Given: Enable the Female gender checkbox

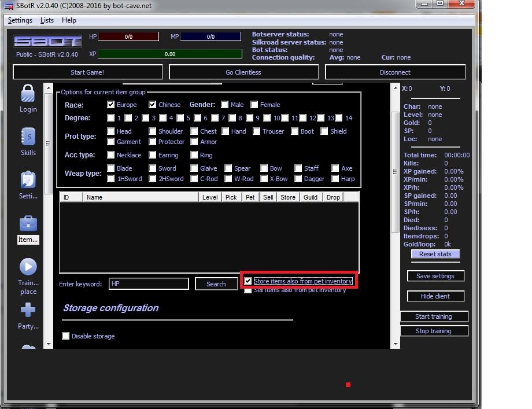Looking at the screenshot, I should (254, 105).
